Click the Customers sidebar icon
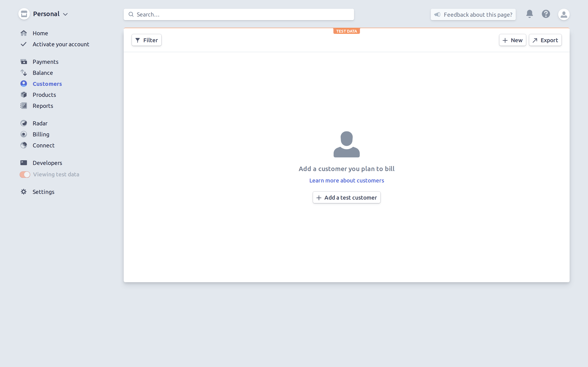 [23, 83]
